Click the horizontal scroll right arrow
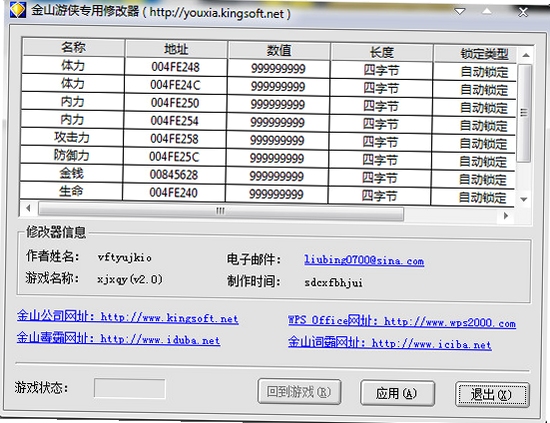 pyautogui.click(x=506, y=216)
